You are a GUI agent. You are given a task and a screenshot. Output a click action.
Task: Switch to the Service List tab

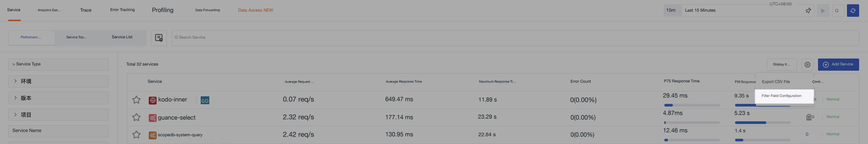point(122,37)
